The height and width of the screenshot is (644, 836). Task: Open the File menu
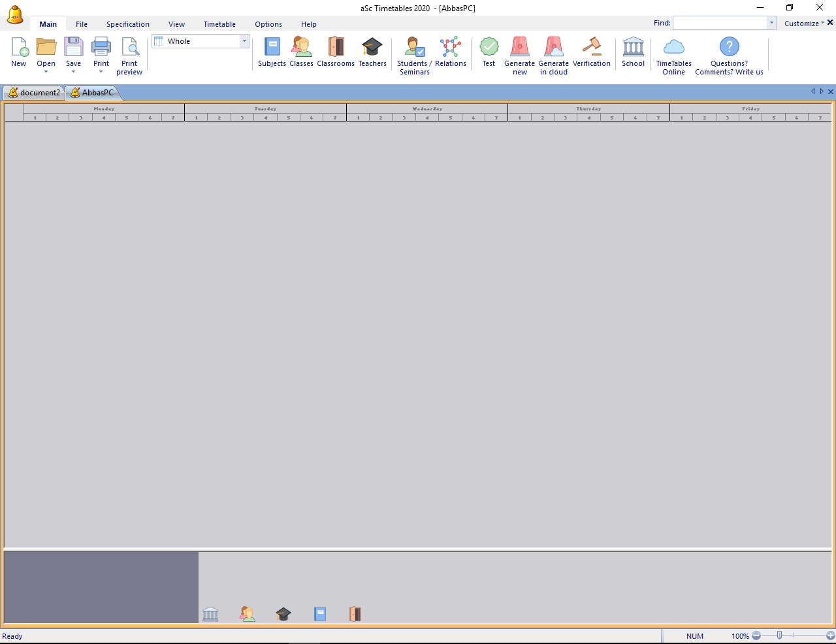coord(82,24)
